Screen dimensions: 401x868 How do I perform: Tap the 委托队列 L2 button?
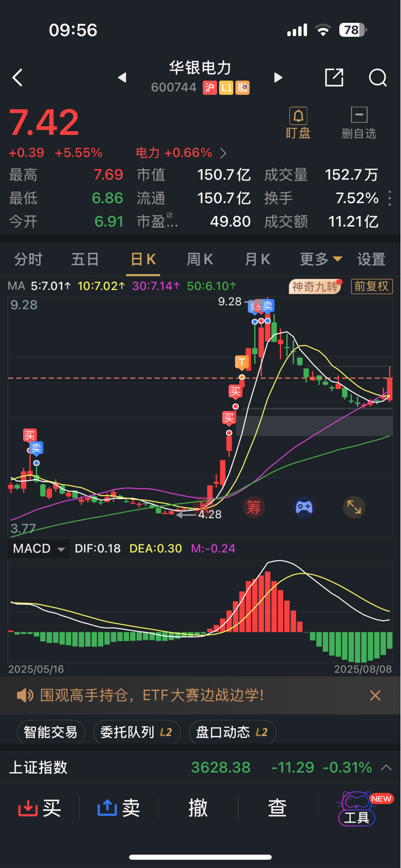(x=137, y=732)
